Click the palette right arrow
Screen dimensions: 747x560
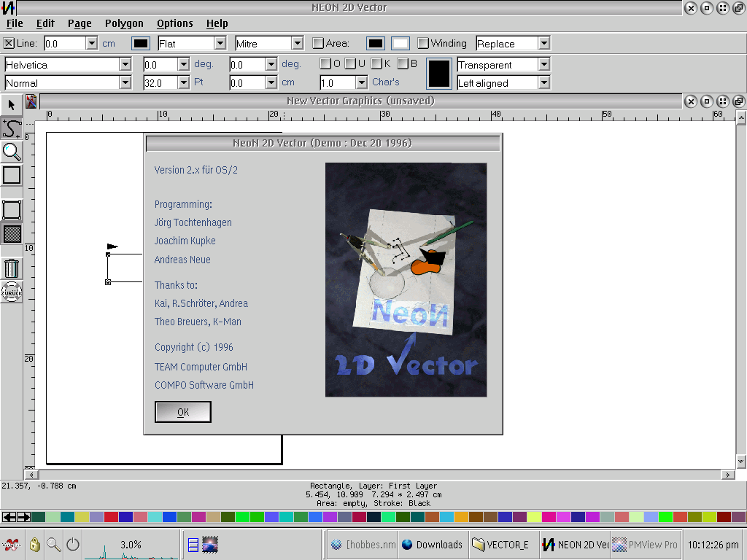click(x=24, y=517)
